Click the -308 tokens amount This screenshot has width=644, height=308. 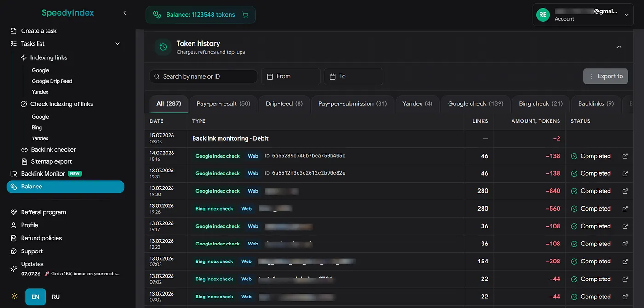coord(553,261)
